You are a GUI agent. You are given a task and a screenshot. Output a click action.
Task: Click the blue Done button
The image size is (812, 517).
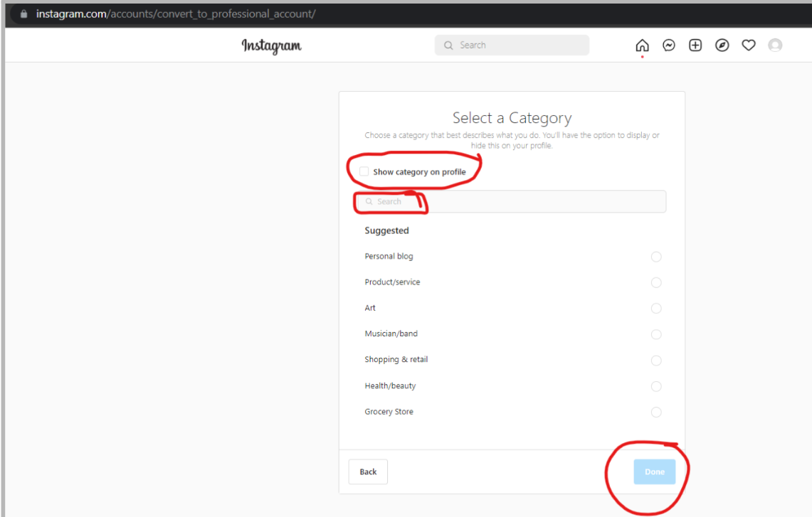click(x=654, y=472)
